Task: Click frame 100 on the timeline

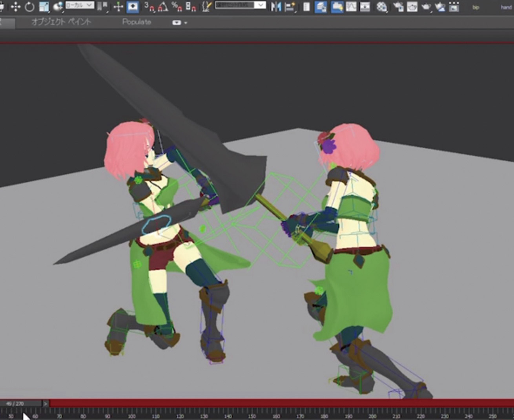Action: [x=131, y=416]
